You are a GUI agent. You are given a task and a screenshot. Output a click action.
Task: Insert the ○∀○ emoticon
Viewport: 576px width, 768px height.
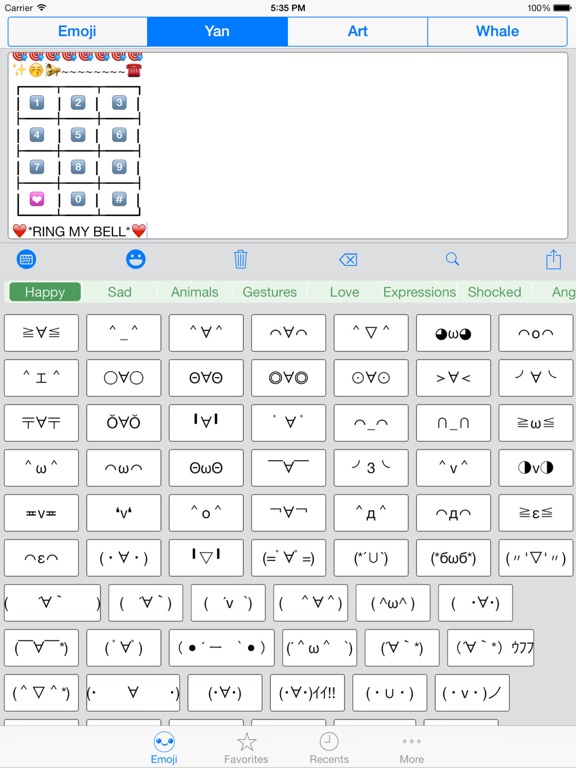click(123, 378)
